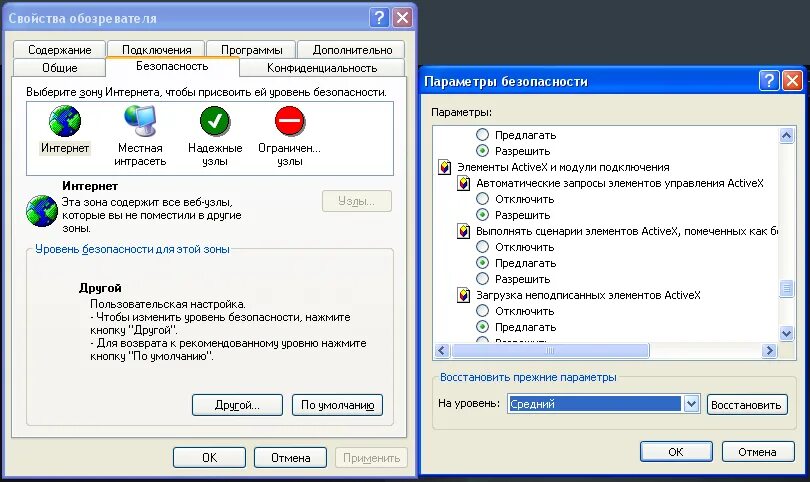Click icon beside Элементы ActiveX и модули подключения
This screenshot has height=482, width=810.
[x=445, y=167]
